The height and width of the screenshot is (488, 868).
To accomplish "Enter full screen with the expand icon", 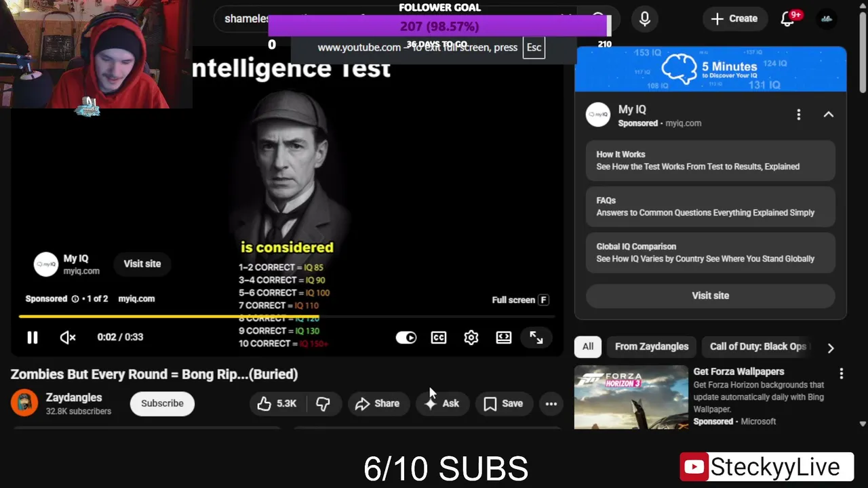I will pos(536,338).
